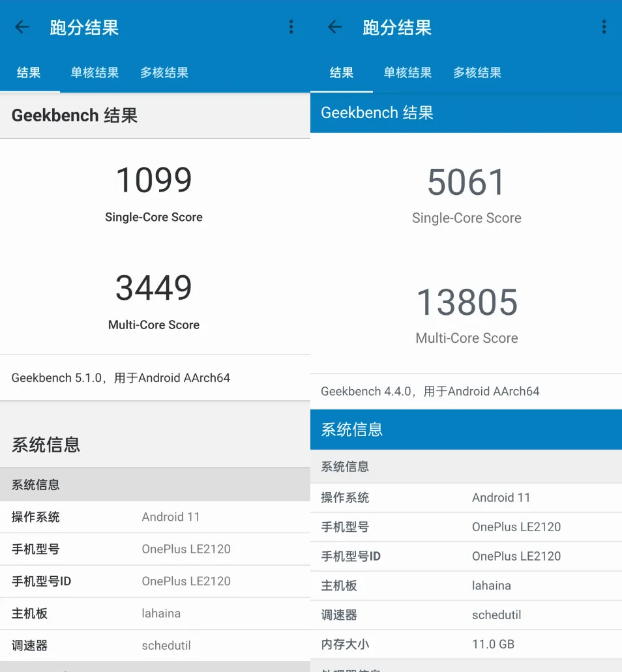Image resolution: width=622 pixels, height=672 pixels.
Task: Switch to 单核结果 tab in right panel
Action: [x=407, y=72]
